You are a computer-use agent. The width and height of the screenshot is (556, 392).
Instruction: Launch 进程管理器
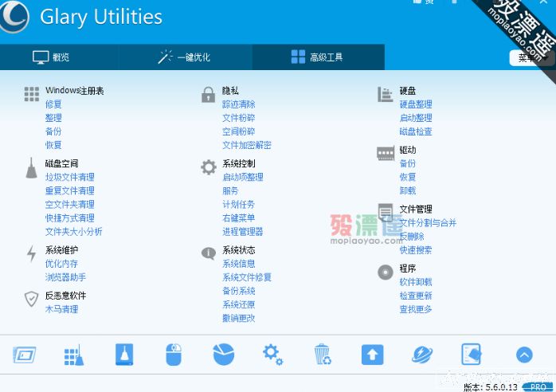tap(243, 232)
